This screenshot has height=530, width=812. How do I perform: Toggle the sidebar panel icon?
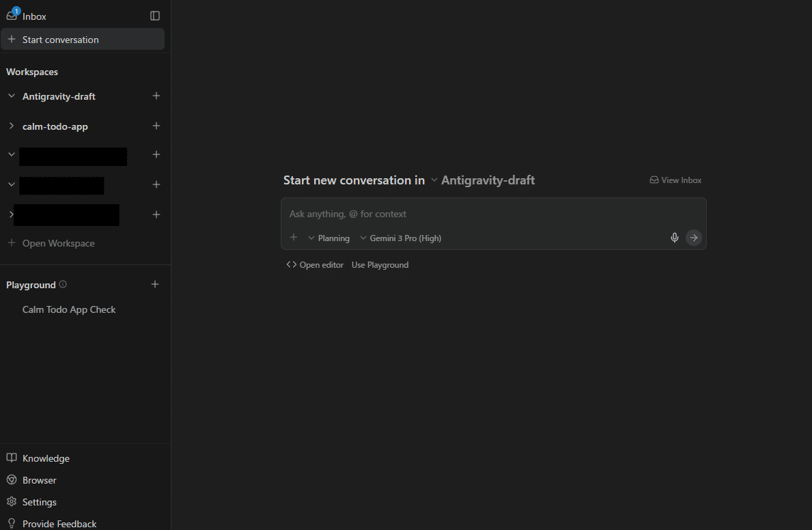click(x=155, y=16)
